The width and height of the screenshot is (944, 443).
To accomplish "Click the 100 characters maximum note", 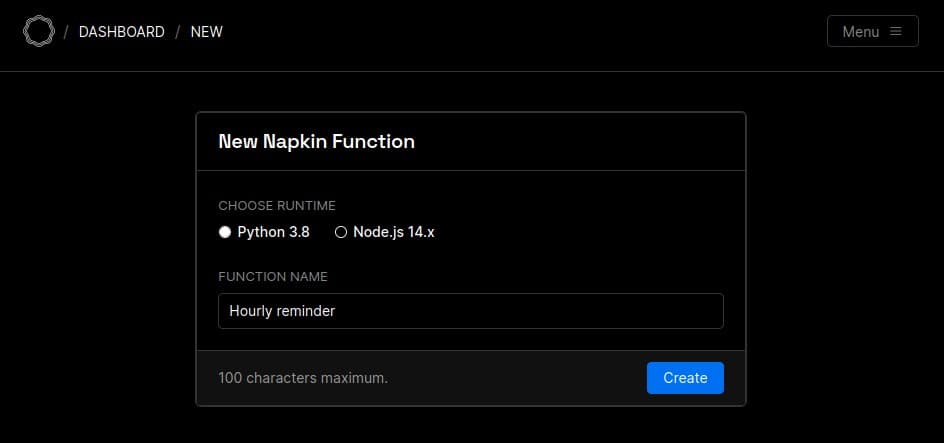I will point(303,378).
